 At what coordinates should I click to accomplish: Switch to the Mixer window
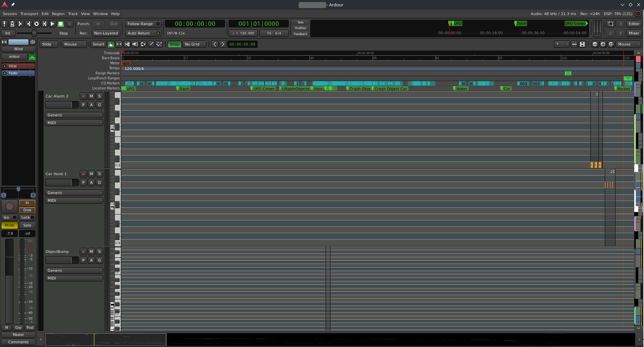634,33
